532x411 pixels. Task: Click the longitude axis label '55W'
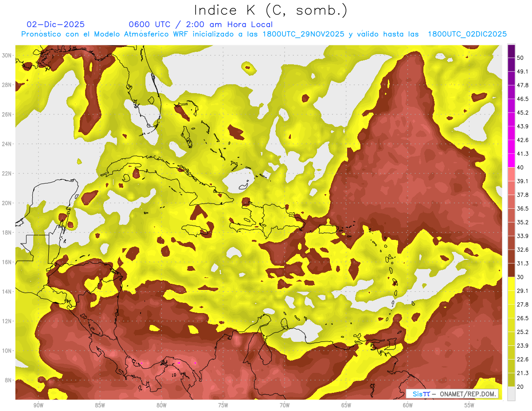(x=469, y=405)
